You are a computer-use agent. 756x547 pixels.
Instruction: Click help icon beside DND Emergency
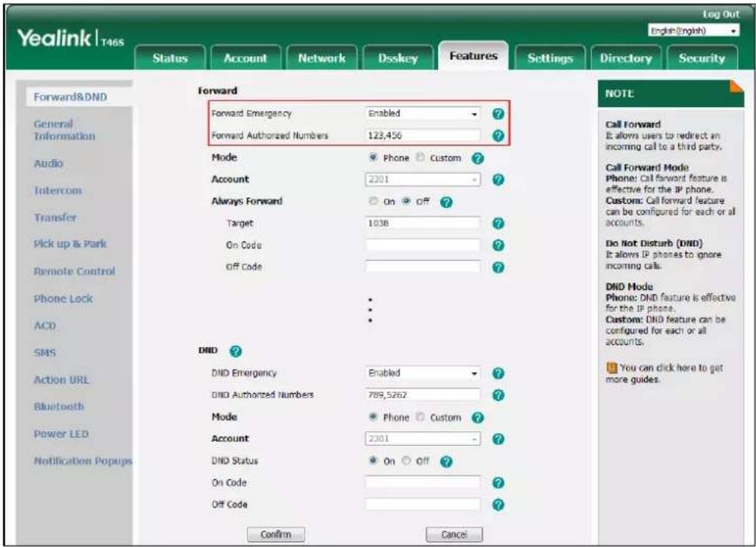tap(498, 373)
